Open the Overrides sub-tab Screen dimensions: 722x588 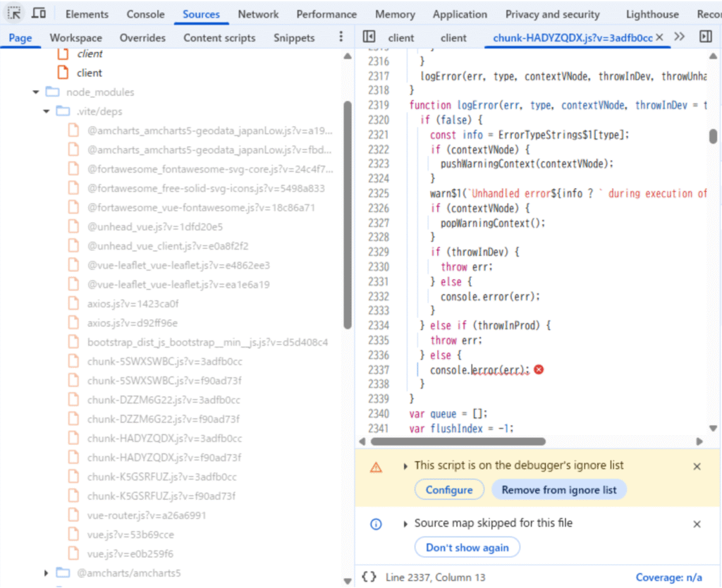click(x=142, y=38)
